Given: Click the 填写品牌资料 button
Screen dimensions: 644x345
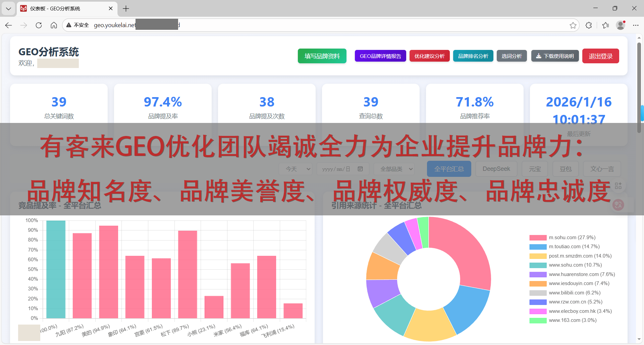Looking at the screenshot, I should 322,56.
